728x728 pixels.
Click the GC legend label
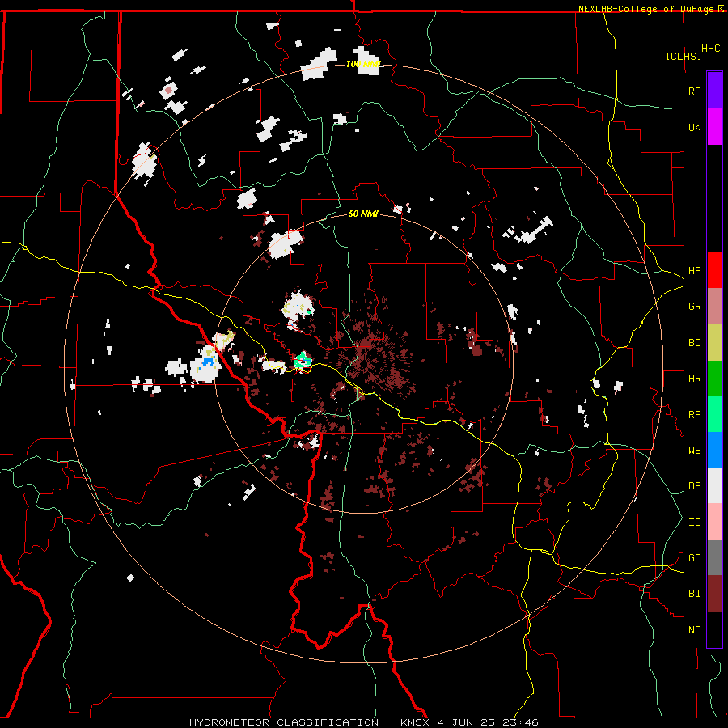(x=694, y=558)
